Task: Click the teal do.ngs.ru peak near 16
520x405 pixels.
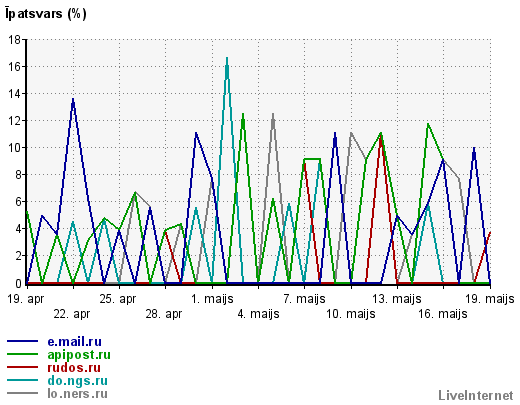Action: click(x=227, y=59)
